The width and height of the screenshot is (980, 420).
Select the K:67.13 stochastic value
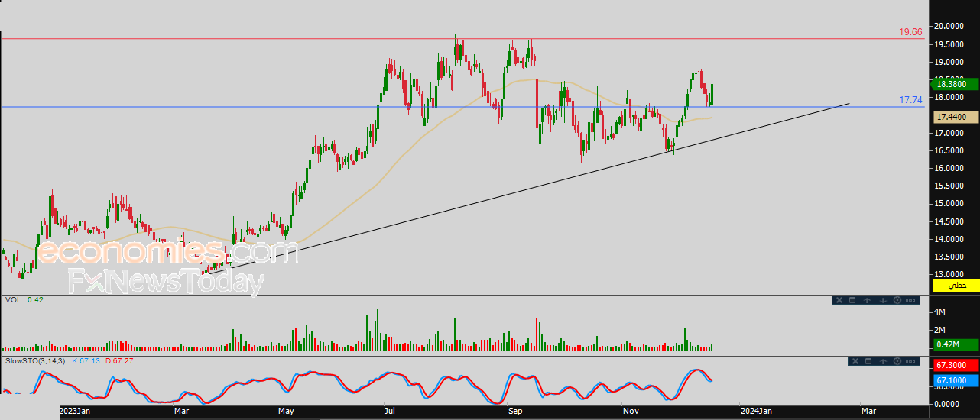click(x=86, y=360)
